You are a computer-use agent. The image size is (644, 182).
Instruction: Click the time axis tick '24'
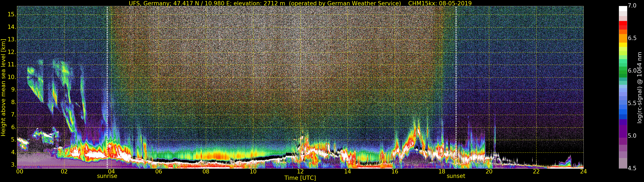tap(583, 171)
